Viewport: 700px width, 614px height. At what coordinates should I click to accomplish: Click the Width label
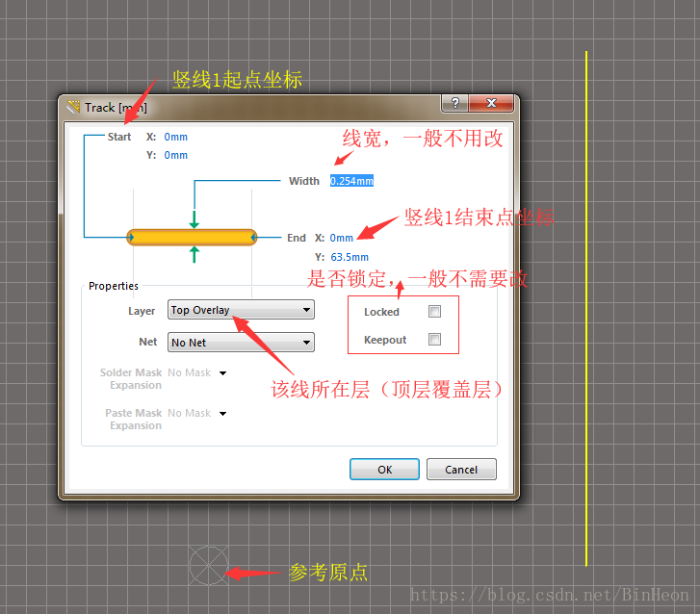pyautogui.click(x=304, y=181)
